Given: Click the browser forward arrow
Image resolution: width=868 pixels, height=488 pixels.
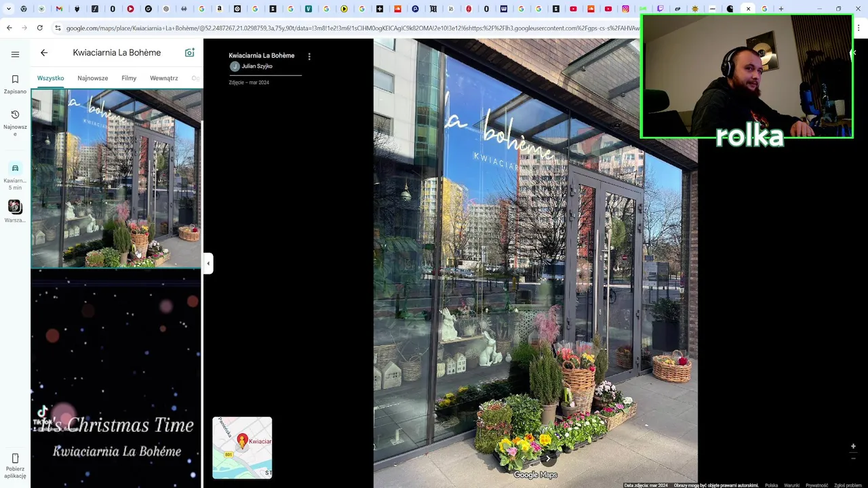Looking at the screenshot, I should tap(24, 28).
